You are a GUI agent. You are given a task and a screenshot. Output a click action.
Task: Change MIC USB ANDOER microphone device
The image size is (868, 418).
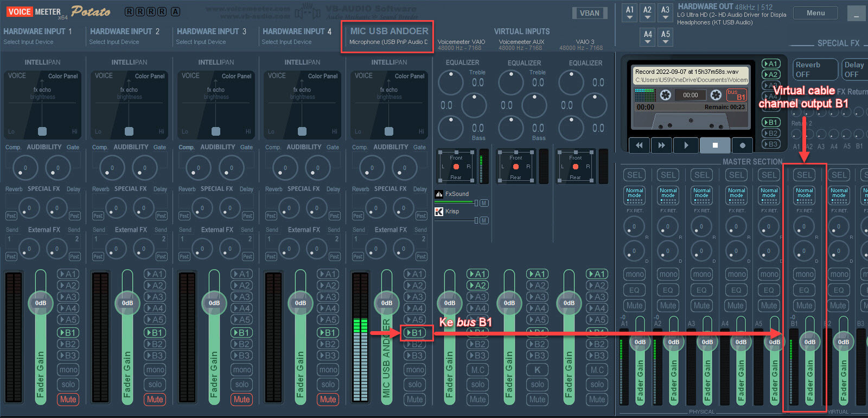point(388,42)
